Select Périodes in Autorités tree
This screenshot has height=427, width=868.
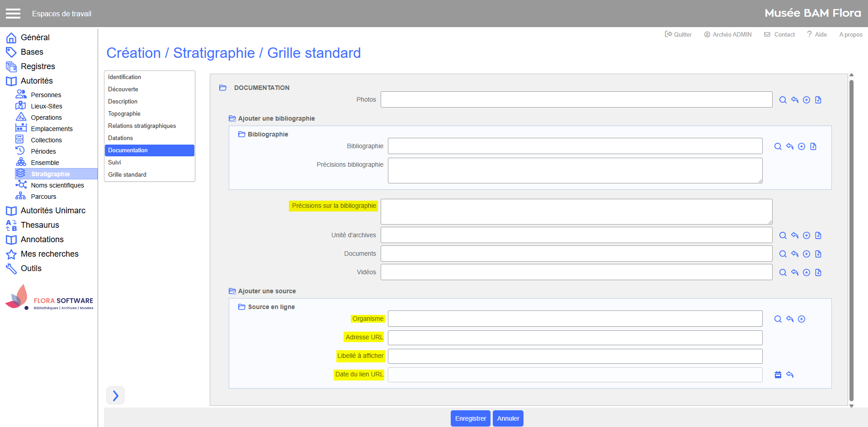(43, 151)
